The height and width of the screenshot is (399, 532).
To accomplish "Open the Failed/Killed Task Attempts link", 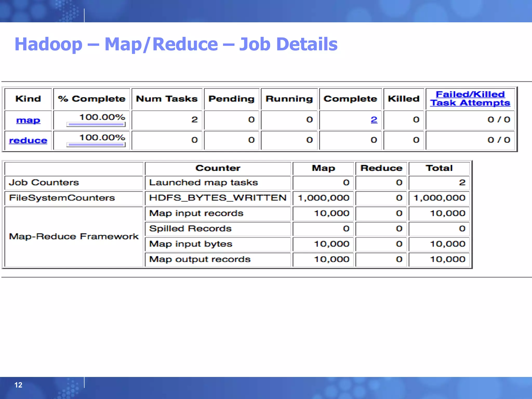I will (x=470, y=98).
